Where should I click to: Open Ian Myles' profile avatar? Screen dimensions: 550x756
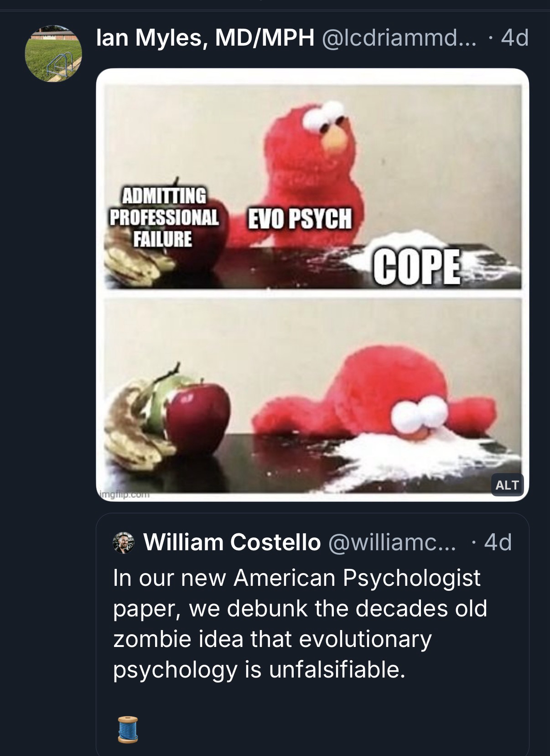[53, 53]
